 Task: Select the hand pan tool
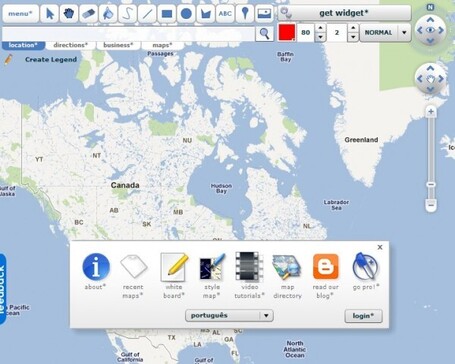pos(69,14)
